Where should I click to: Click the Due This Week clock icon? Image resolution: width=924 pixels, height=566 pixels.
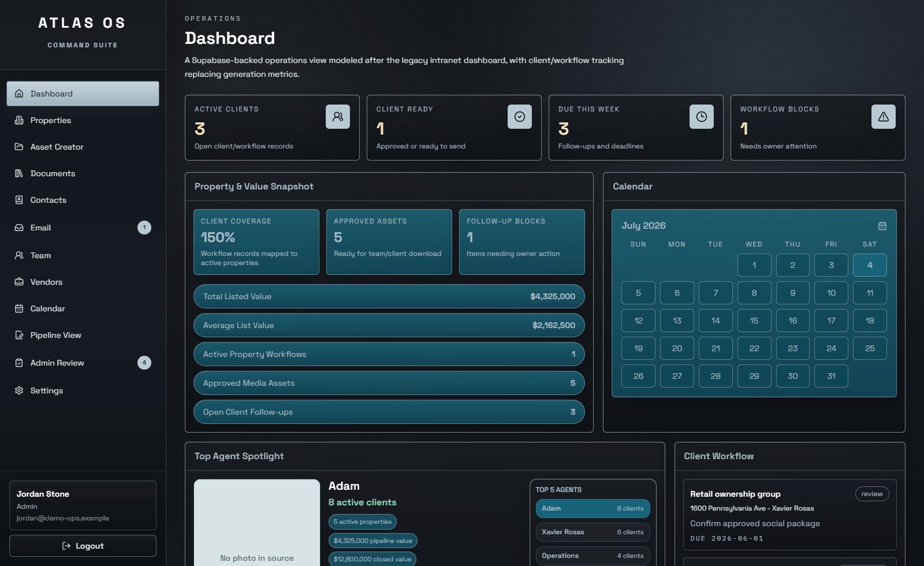click(x=702, y=117)
